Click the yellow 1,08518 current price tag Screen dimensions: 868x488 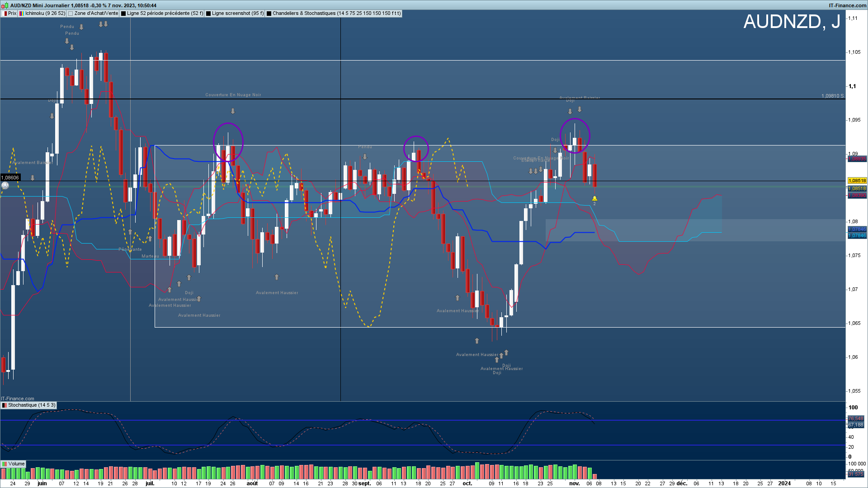tap(857, 181)
